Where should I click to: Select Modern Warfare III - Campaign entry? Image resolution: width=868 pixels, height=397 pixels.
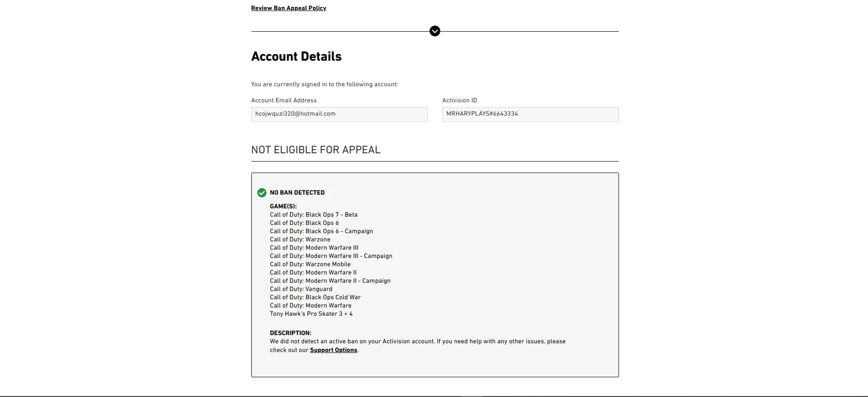pyautogui.click(x=331, y=256)
